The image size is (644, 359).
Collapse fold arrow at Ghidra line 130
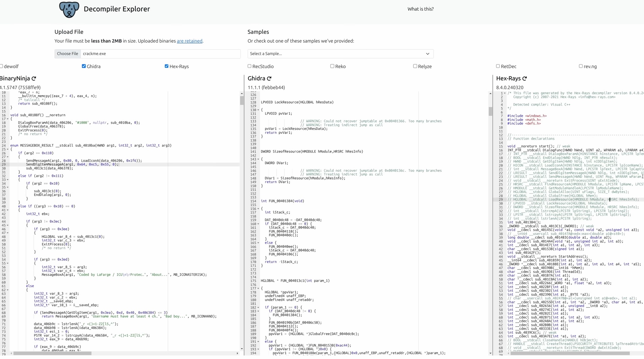click(258, 110)
